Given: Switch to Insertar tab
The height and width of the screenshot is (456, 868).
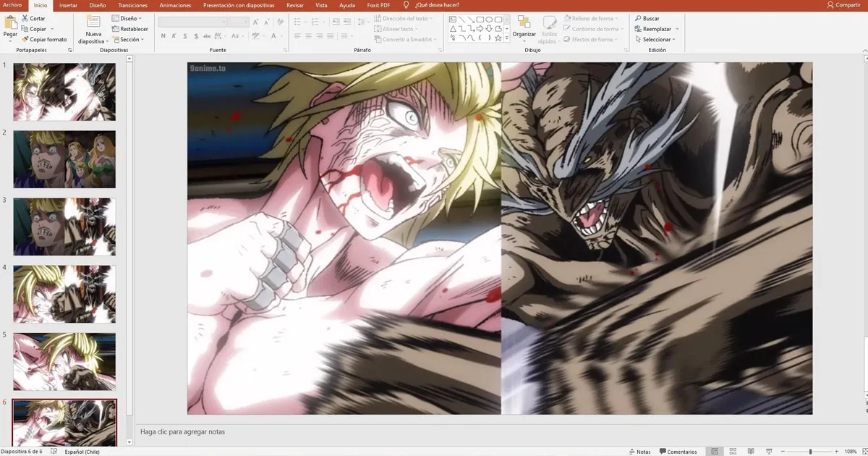Looking at the screenshot, I should [x=68, y=5].
